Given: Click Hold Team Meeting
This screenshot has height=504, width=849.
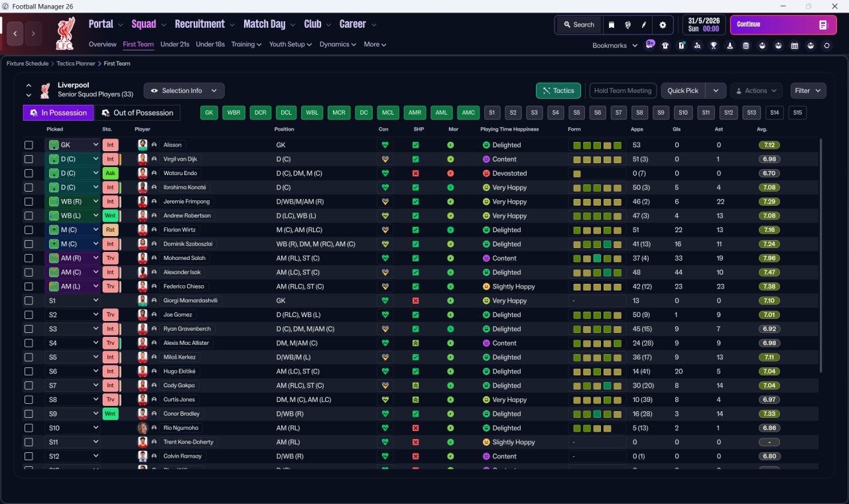Looking at the screenshot, I should (x=623, y=91).
